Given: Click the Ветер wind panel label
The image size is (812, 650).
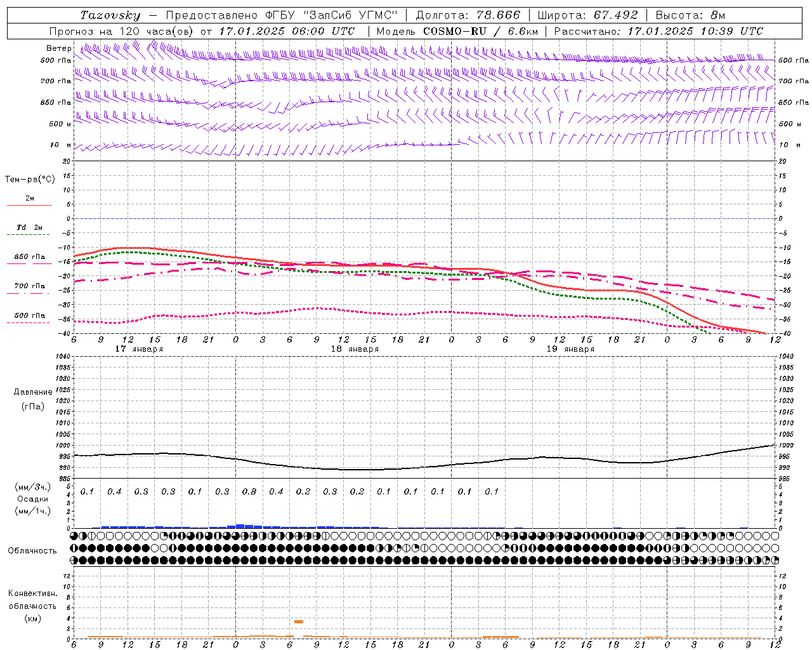Looking at the screenshot, I should pyautogui.click(x=58, y=48).
